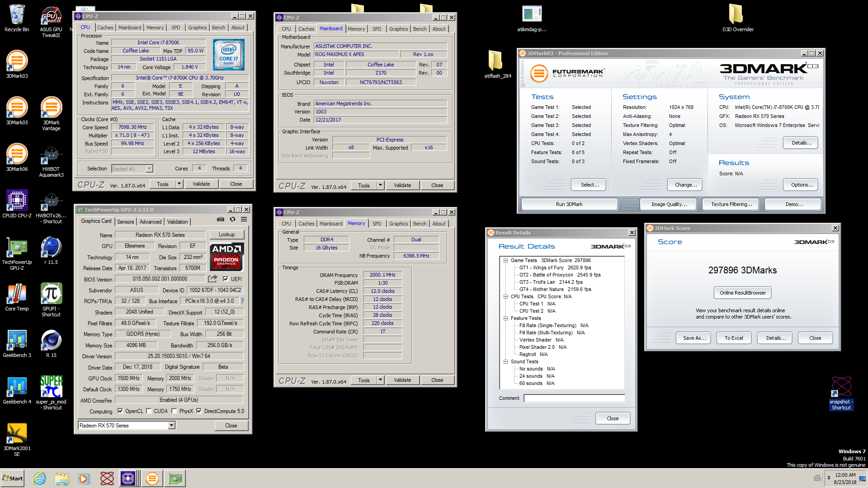This screenshot has height=488, width=868.
Task: Click Validate in CPU-Z Memory window
Action: tap(402, 380)
